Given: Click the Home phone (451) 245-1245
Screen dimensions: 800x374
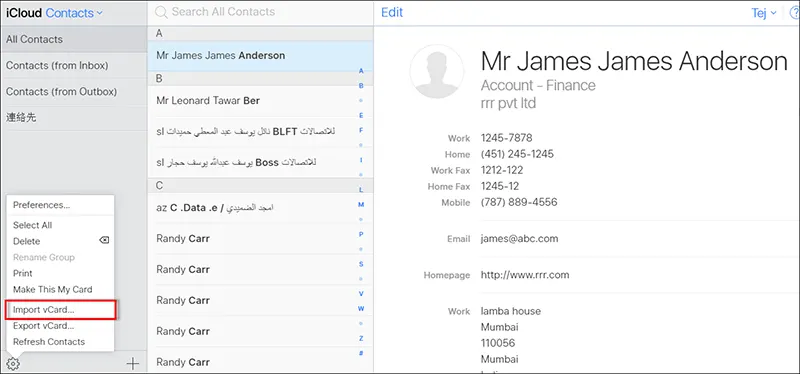Looking at the screenshot, I should (x=517, y=154).
